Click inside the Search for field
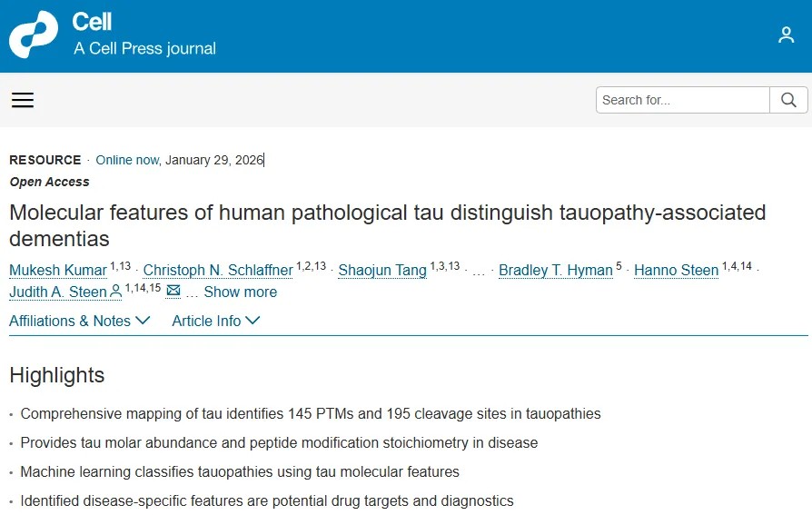The width and height of the screenshot is (812, 515). tap(682, 100)
